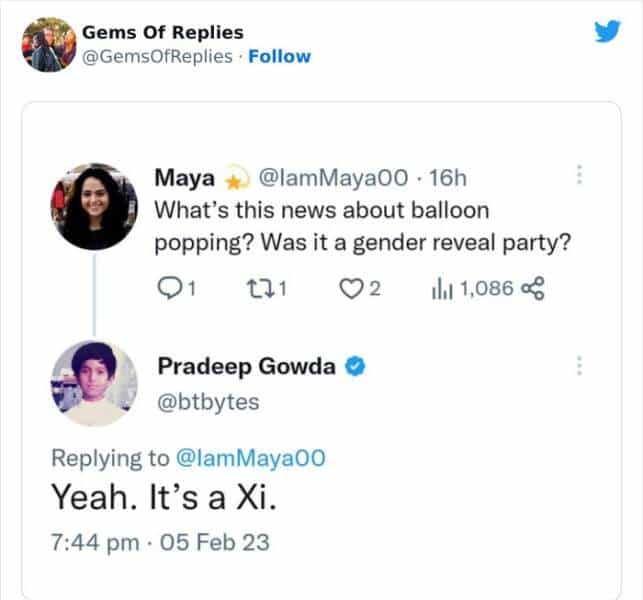Open reply icon on Maya's tweet
This screenshot has width=643, height=600.
tap(169, 289)
